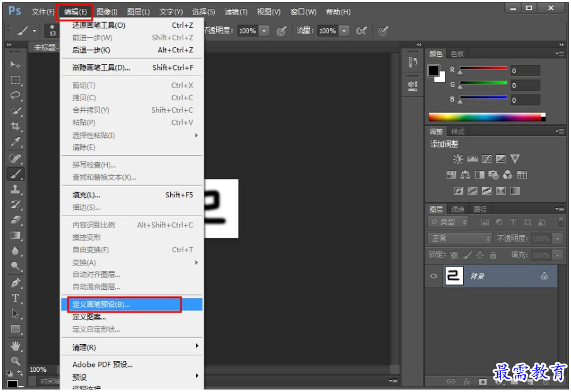Select the History Brush tool
The height and width of the screenshot is (392, 571).
pos(15,204)
